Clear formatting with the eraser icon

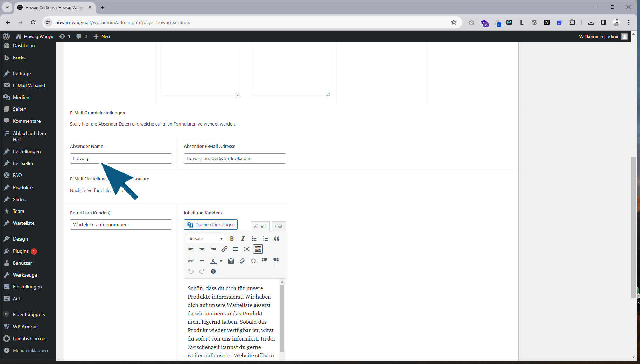click(x=242, y=261)
